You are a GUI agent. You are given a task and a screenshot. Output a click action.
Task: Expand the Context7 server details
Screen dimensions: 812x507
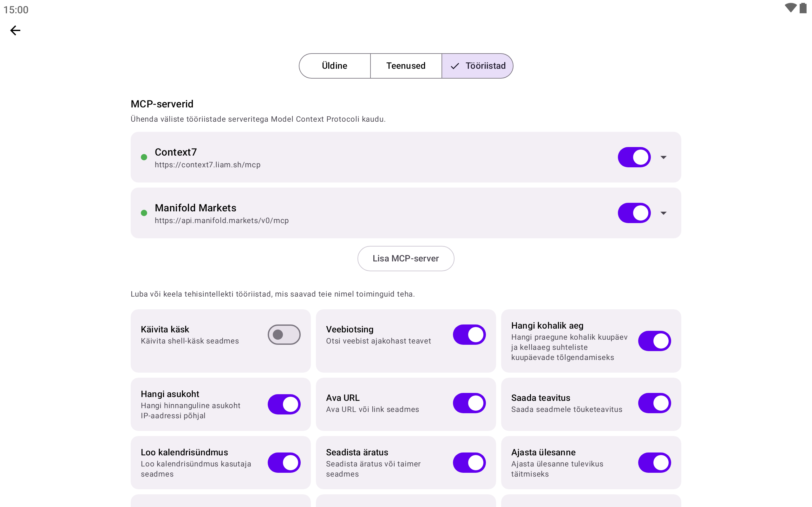(x=663, y=157)
